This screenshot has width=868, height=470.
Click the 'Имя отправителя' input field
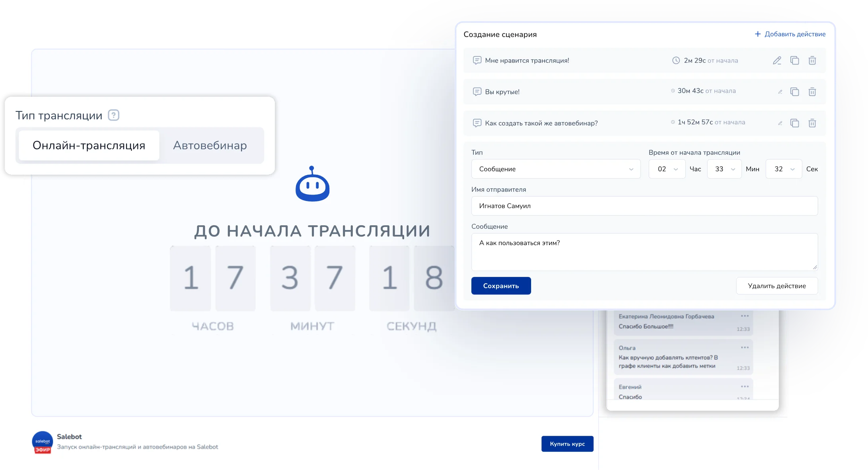[x=644, y=206]
